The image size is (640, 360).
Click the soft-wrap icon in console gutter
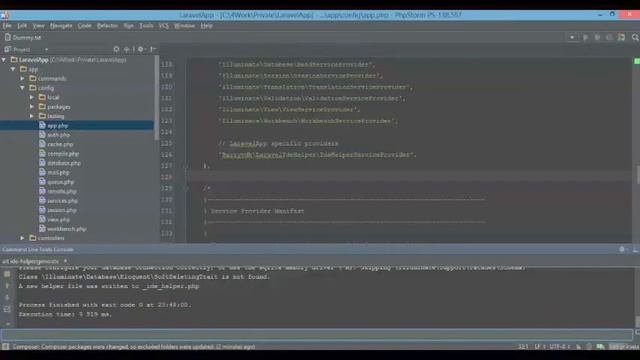(x=7, y=309)
